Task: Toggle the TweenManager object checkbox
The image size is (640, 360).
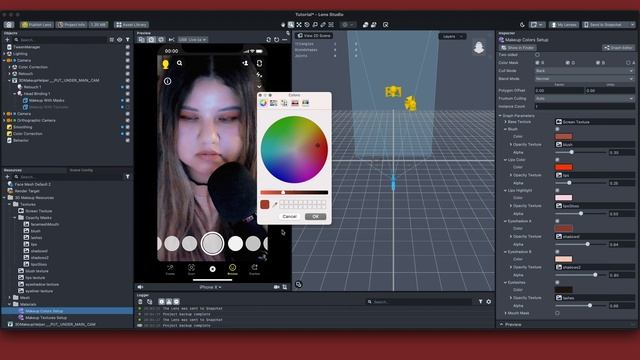Action: pyautogui.click(x=127, y=47)
